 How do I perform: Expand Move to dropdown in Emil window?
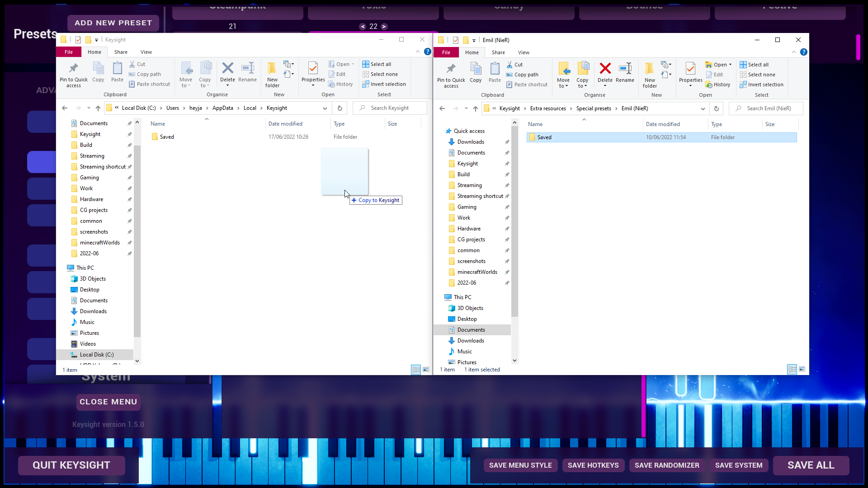563,83
